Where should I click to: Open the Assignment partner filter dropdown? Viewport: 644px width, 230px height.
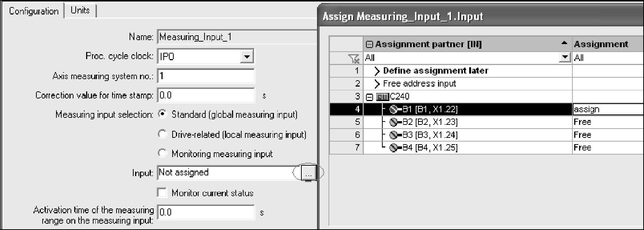565,58
